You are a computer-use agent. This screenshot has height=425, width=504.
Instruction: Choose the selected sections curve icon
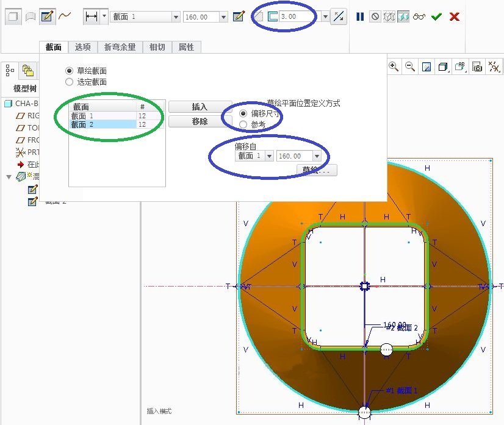65,15
